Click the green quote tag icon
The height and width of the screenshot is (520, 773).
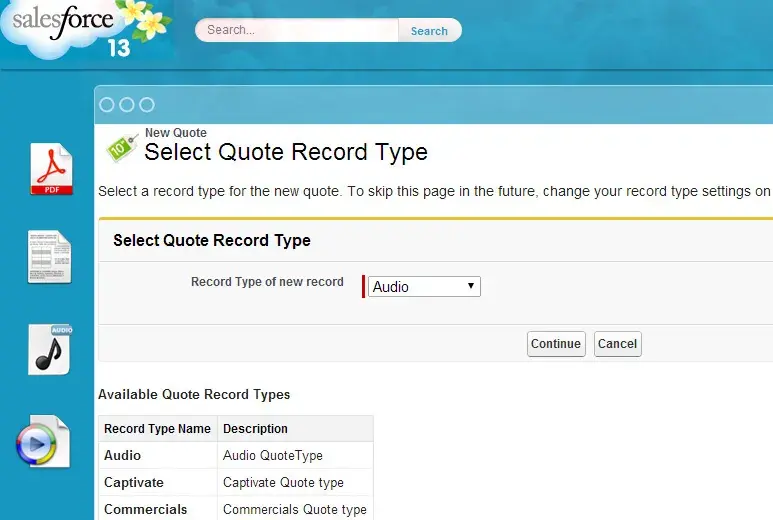click(x=121, y=147)
